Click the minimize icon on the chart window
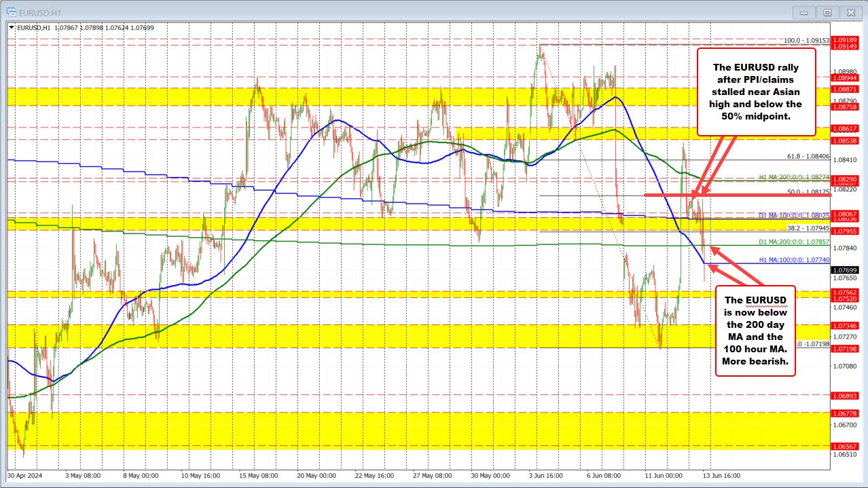868x488 pixels. [803, 12]
